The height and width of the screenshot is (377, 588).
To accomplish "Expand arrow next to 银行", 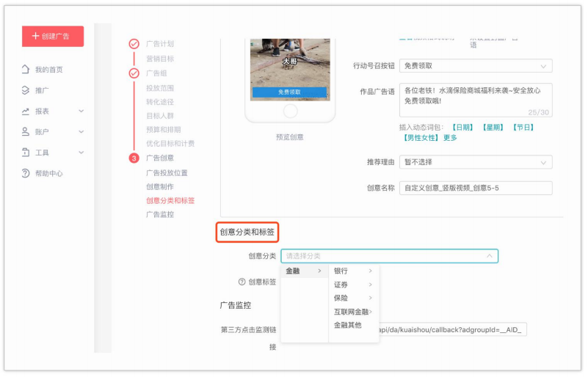I will pyautogui.click(x=370, y=271).
